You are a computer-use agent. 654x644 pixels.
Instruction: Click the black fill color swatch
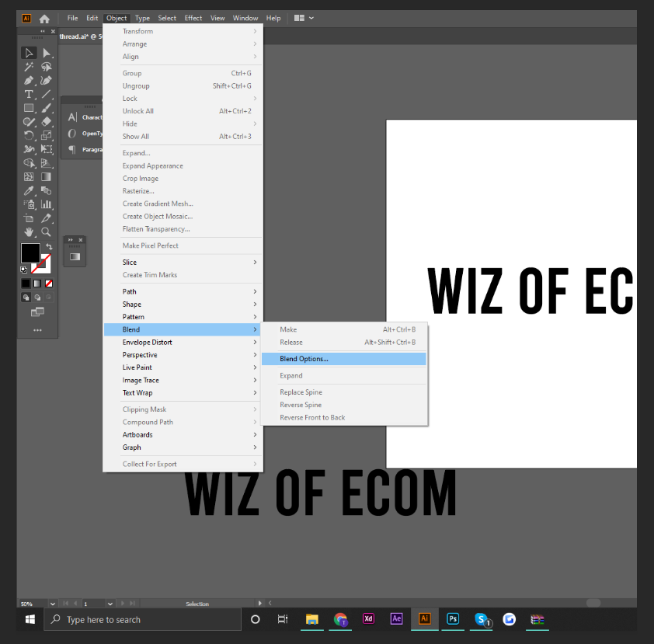coord(30,253)
